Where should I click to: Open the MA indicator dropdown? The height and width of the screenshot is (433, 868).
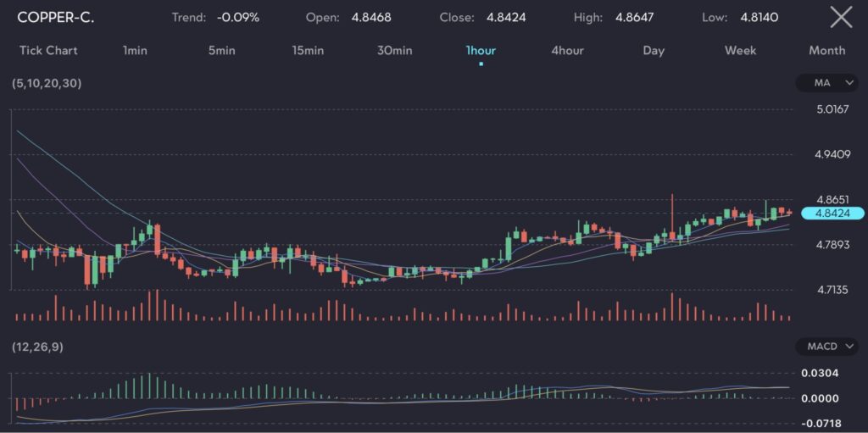[828, 83]
